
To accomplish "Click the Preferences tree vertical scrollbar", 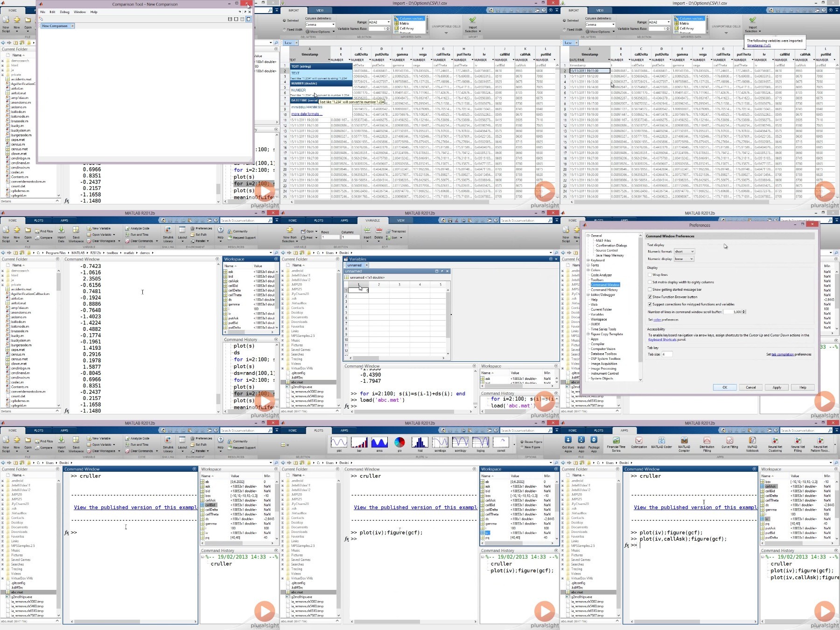I will (x=640, y=299).
